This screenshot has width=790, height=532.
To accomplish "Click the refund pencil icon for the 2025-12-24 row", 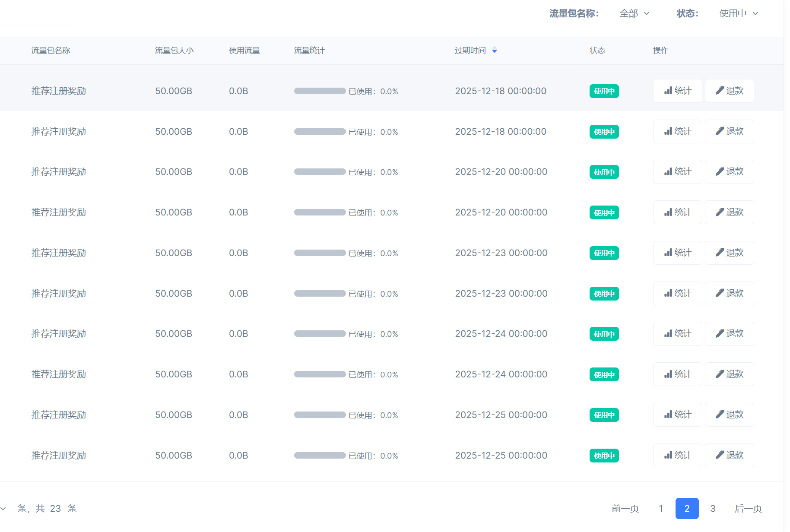I will tap(719, 333).
